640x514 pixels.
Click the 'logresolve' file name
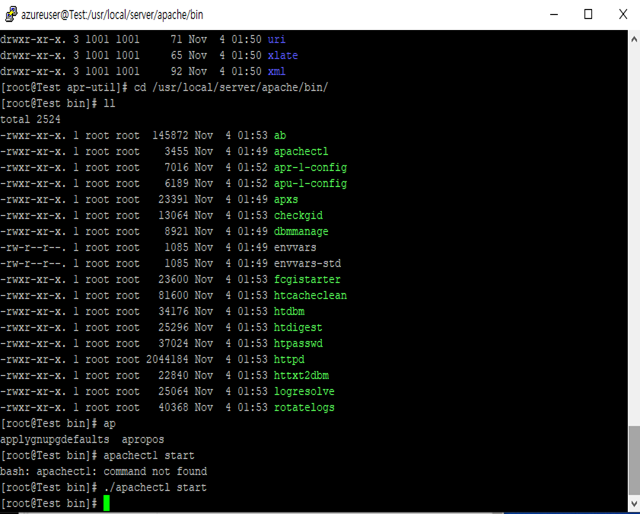(x=304, y=392)
